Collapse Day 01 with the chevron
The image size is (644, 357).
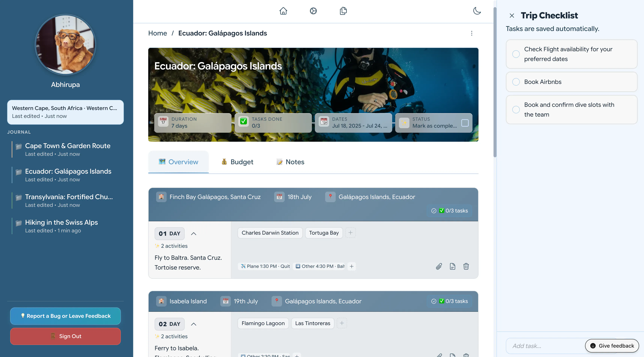(193, 233)
